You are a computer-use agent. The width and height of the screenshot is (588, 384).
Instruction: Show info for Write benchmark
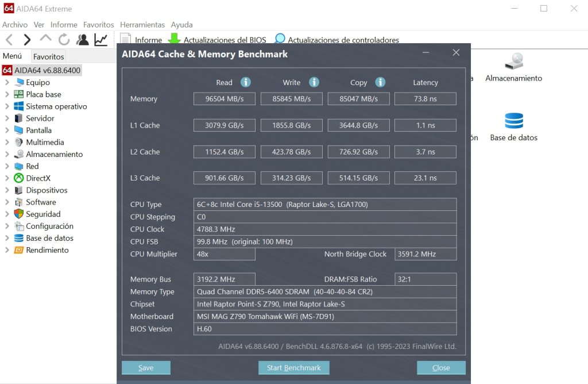tap(314, 82)
